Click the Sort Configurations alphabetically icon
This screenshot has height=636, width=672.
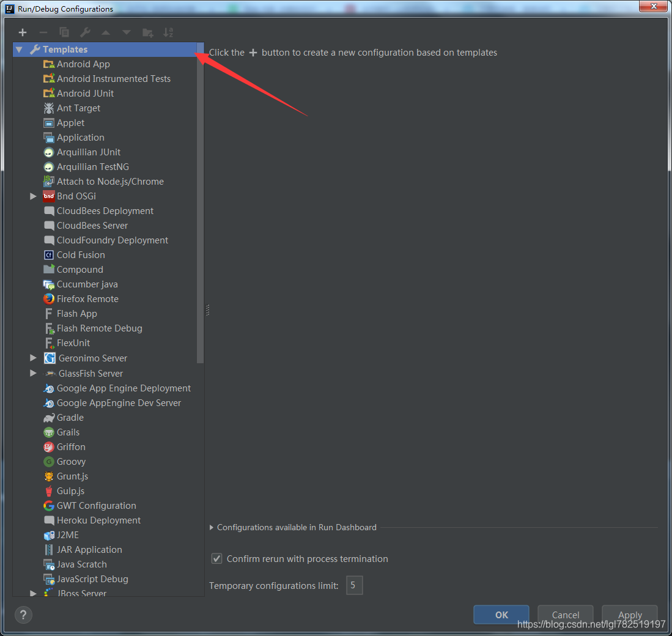click(168, 32)
